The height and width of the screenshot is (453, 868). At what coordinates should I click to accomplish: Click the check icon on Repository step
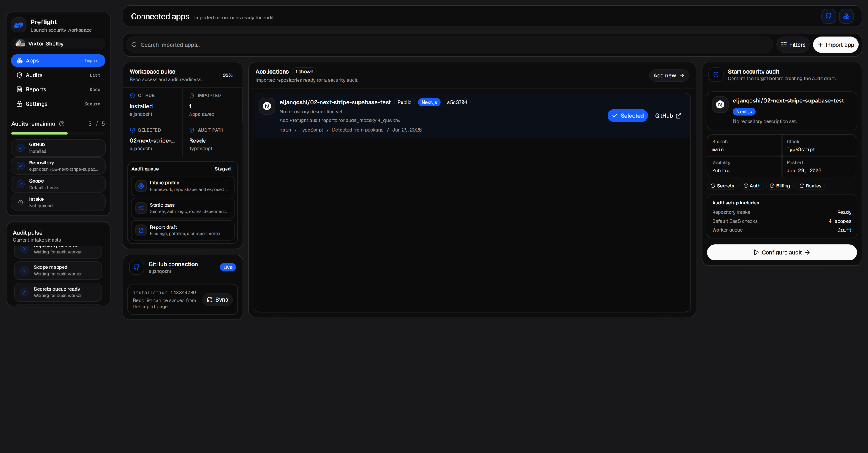[21, 166]
